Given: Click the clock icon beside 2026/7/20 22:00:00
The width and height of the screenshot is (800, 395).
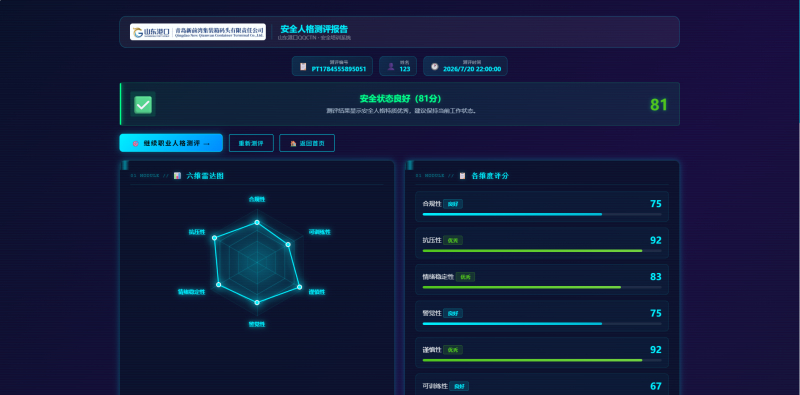Looking at the screenshot, I should click(435, 66).
